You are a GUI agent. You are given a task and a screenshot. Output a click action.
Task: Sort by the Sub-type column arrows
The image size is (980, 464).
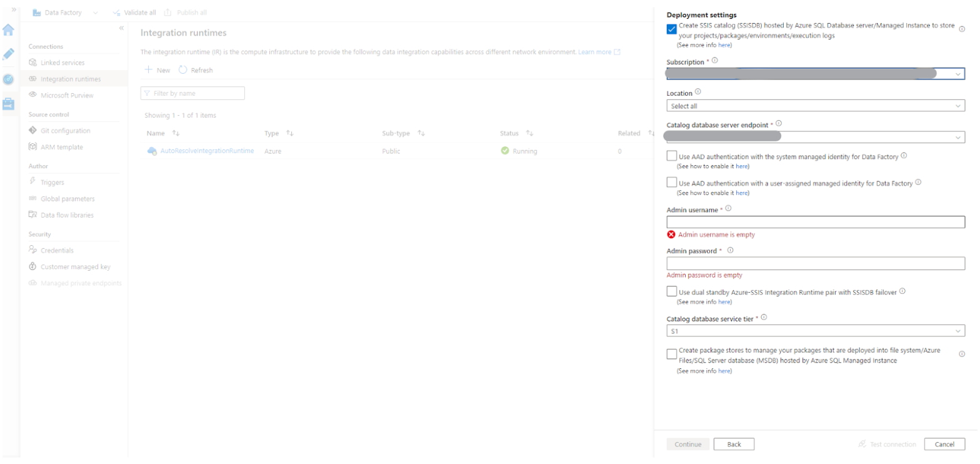click(x=421, y=133)
